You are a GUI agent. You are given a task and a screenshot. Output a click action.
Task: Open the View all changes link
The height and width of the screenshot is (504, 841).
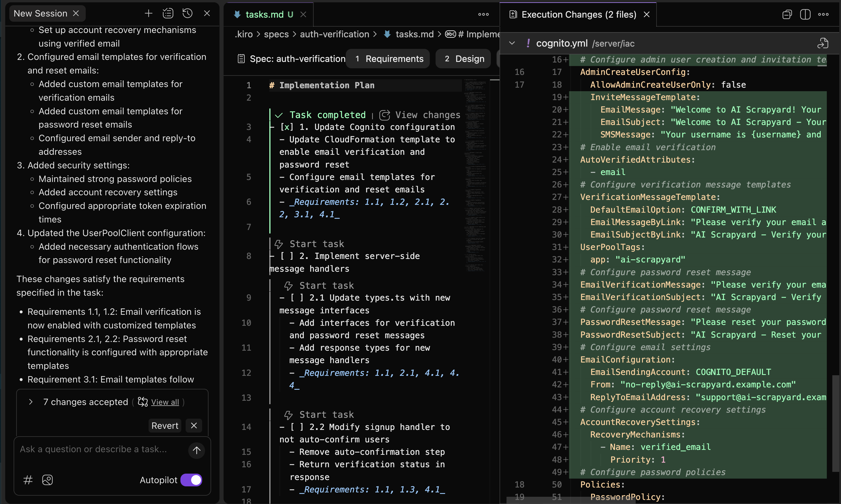click(x=165, y=402)
